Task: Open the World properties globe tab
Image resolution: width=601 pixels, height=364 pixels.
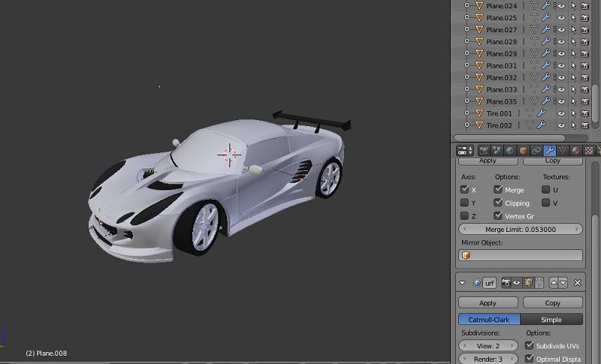Action: (510, 151)
